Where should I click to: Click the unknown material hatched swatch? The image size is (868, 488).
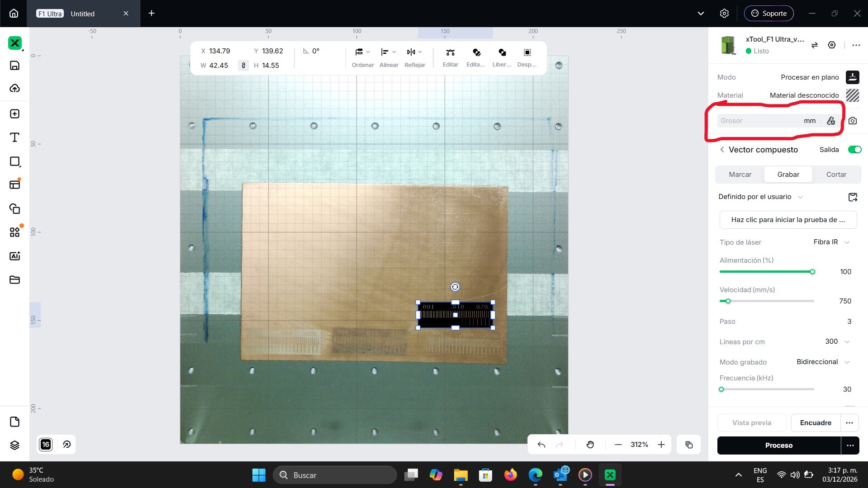pyautogui.click(x=853, y=95)
